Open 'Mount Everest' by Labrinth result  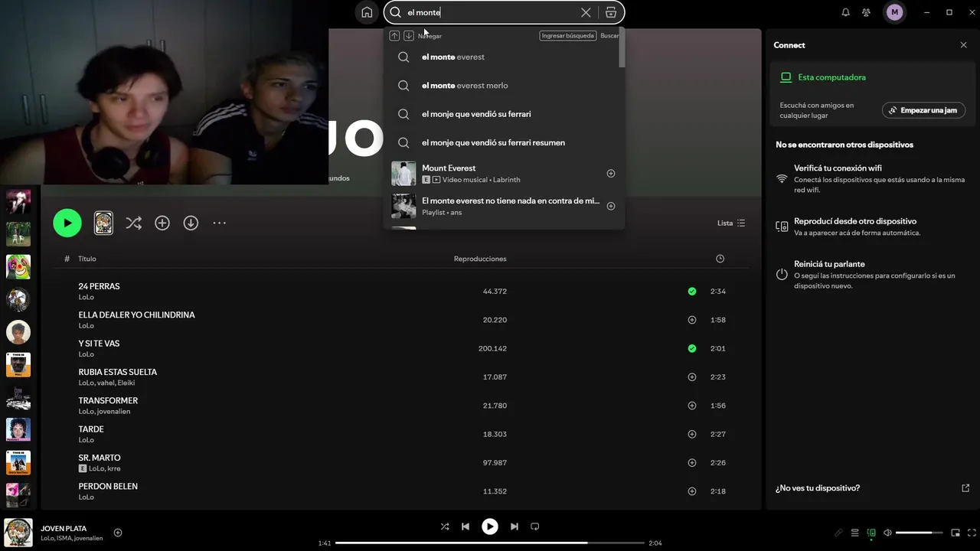coord(505,173)
